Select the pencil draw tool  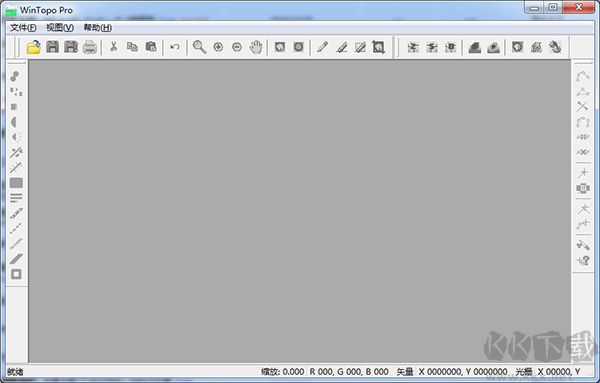[x=322, y=47]
